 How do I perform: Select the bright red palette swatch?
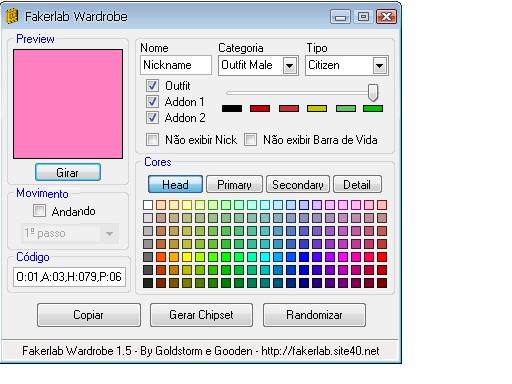(x=382, y=257)
